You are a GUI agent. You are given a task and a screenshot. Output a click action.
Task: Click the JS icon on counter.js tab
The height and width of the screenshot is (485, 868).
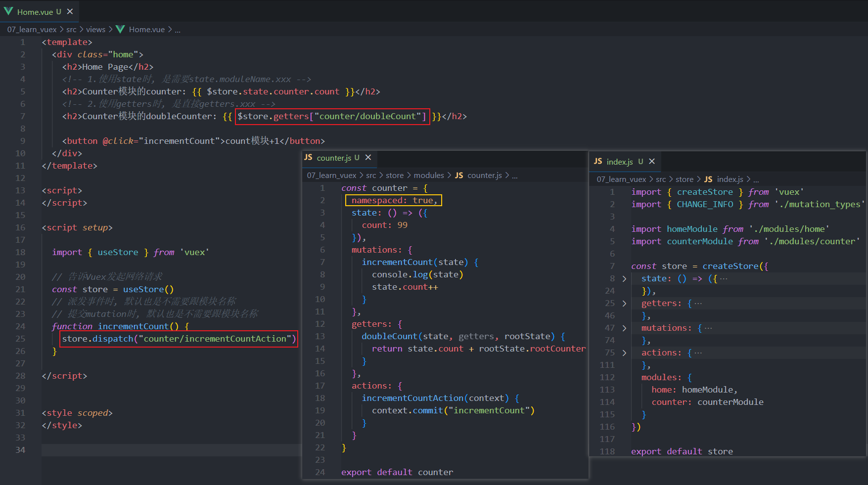tap(308, 157)
